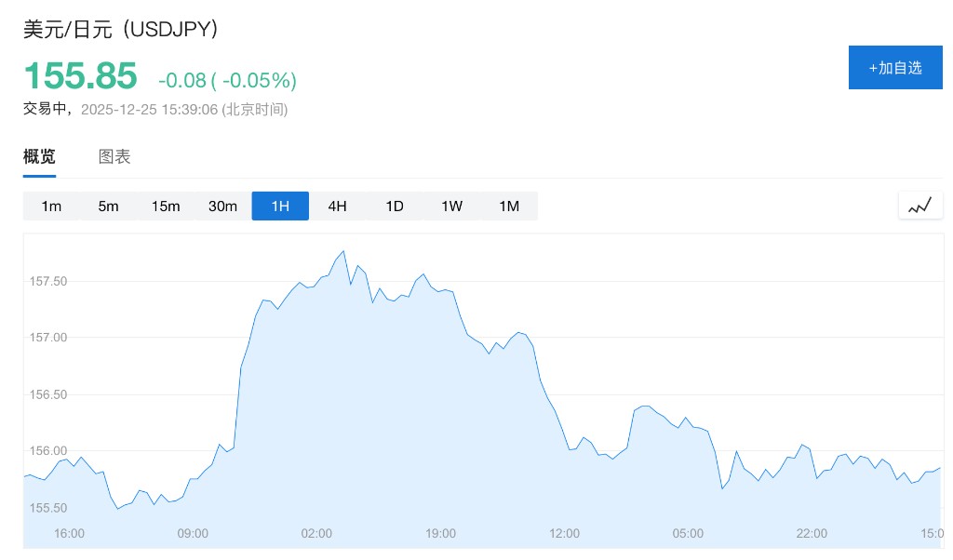Click the 美元/日元 (USDJPY) title
The image size is (953, 560).
tap(121, 30)
